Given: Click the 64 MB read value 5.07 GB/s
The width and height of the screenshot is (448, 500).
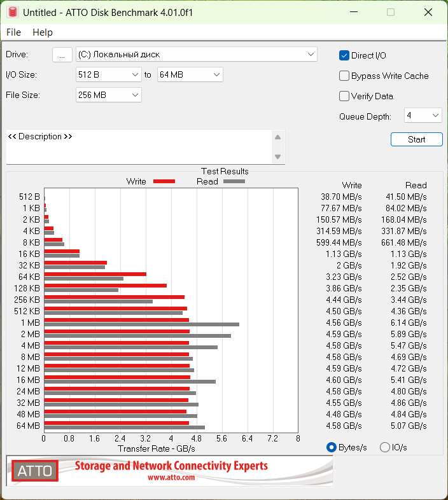Looking at the screenshot, I should [409, 426].
